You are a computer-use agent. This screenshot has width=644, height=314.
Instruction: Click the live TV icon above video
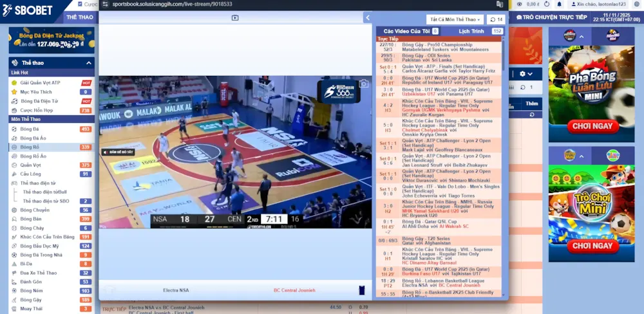pyautogui.click(x=235, y=18)
